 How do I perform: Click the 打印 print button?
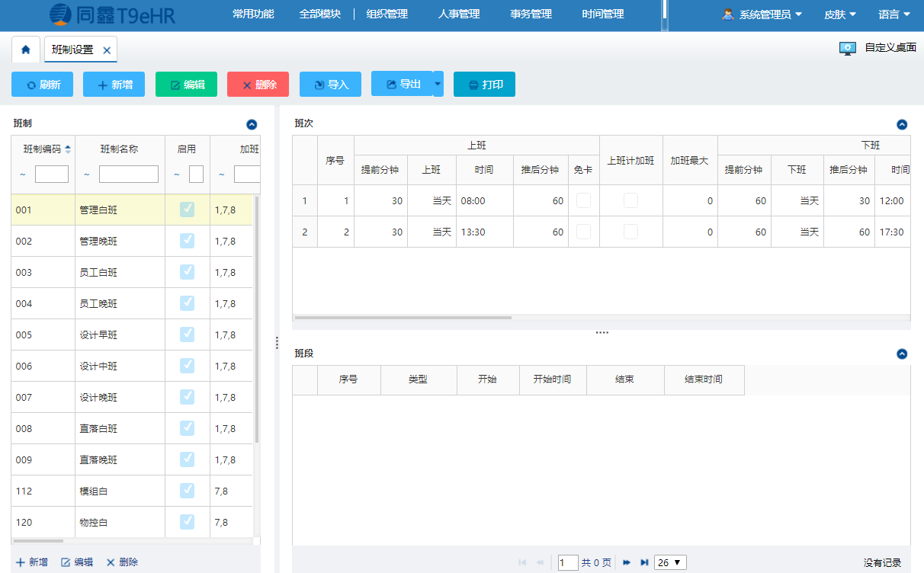484,85
